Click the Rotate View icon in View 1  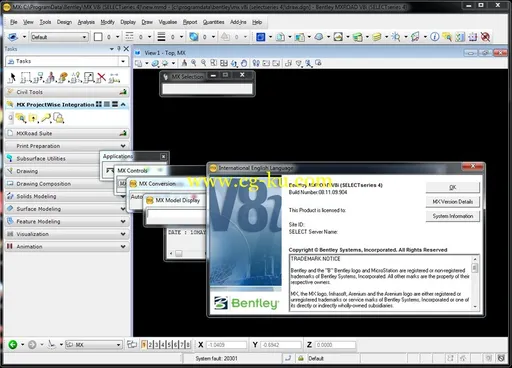[234, 63]
